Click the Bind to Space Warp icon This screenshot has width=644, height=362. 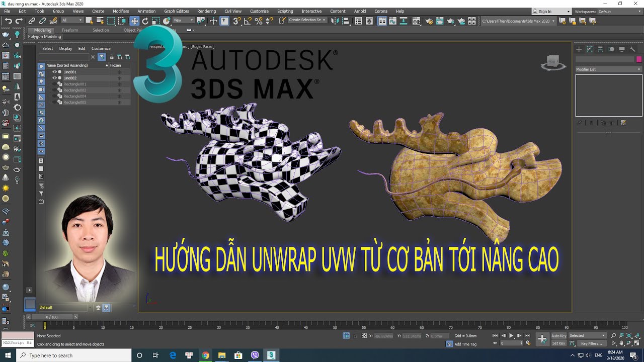(x=53, y=21)
